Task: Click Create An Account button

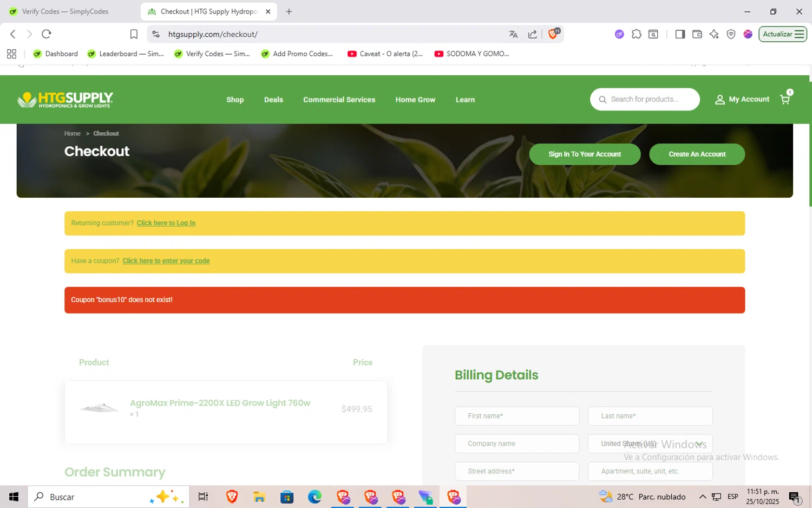Action: coord(697,154)
